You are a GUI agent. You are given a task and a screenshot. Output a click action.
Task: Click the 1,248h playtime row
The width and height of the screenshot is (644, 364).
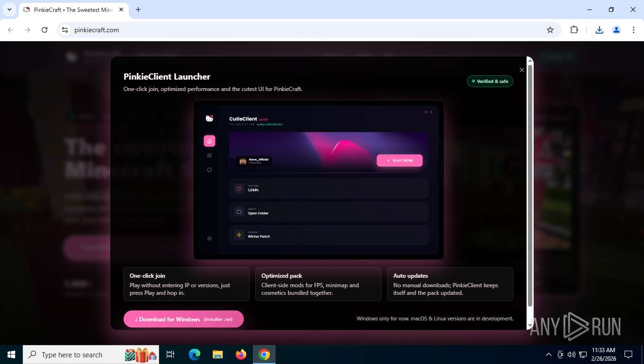coord(329,189)
